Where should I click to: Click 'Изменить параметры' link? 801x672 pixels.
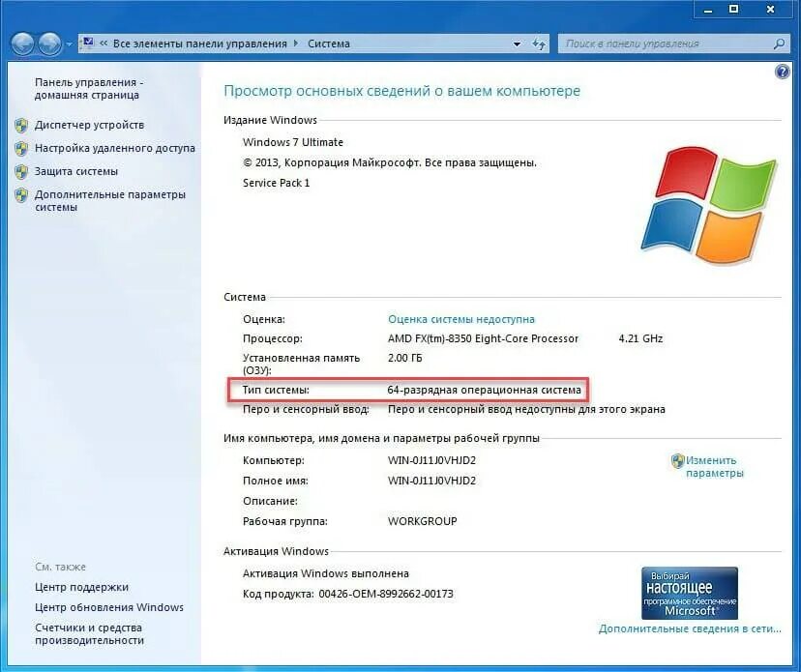(714, 466)
